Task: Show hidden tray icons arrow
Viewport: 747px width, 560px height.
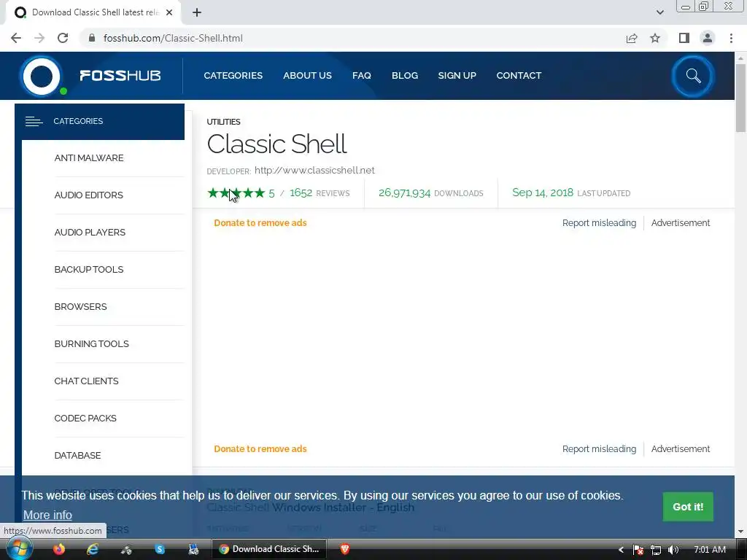Action: (x=621, y=550)
